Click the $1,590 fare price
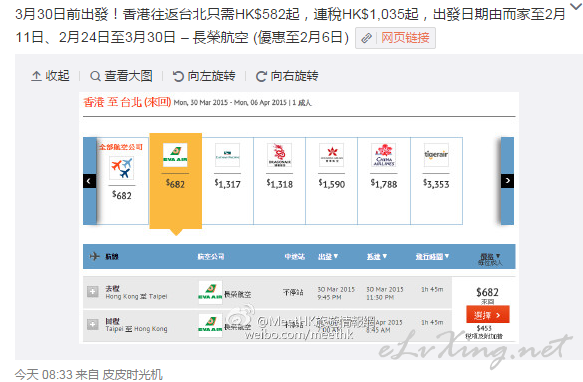The height and width of the screenshot is (382, 583). point(332,184)
